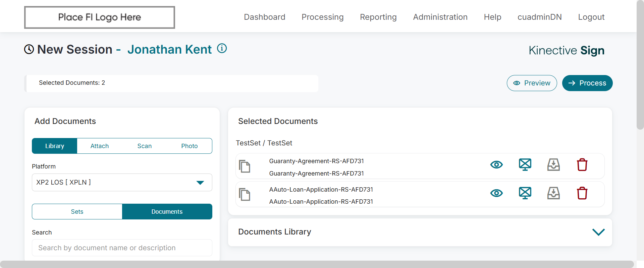Open the Administration menu
The width and height of the screenshot is (644, 268).
tap(440, 17)
